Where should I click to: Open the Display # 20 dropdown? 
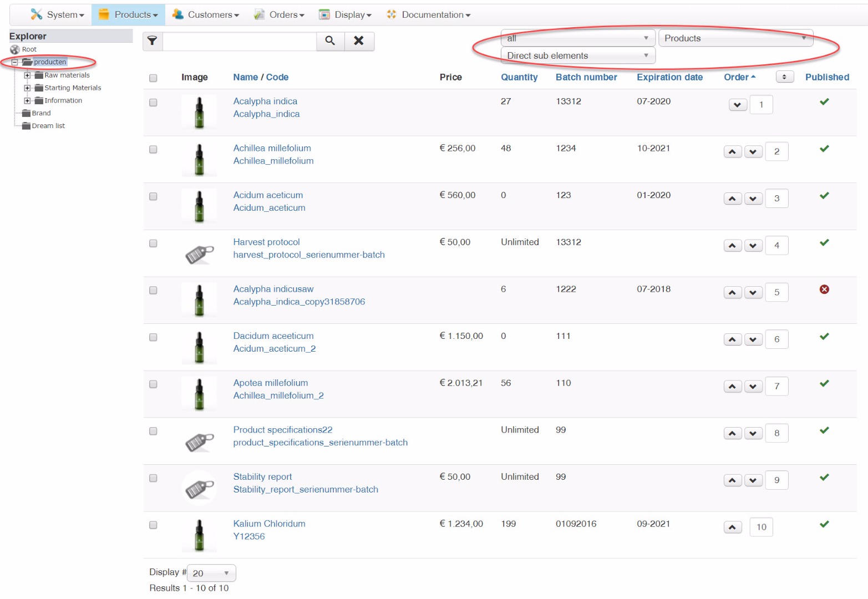[x=211, y=573]
